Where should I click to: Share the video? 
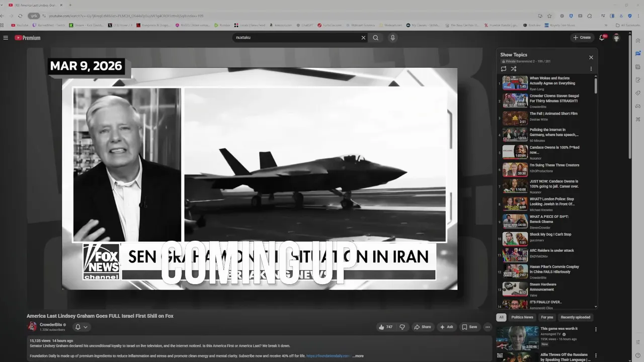coord(423,327)
